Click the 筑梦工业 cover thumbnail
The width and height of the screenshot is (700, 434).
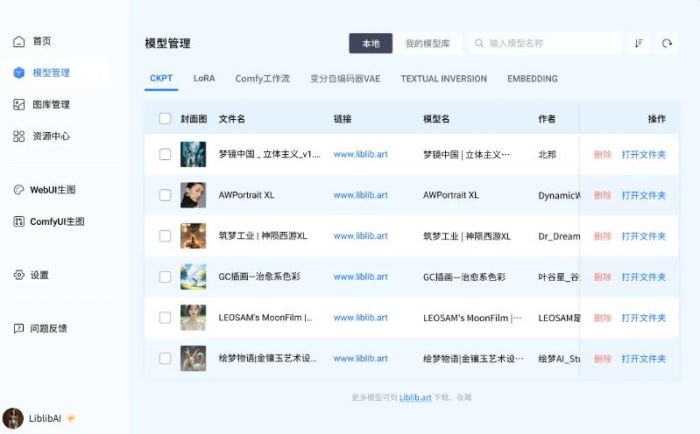pos(193,236)
